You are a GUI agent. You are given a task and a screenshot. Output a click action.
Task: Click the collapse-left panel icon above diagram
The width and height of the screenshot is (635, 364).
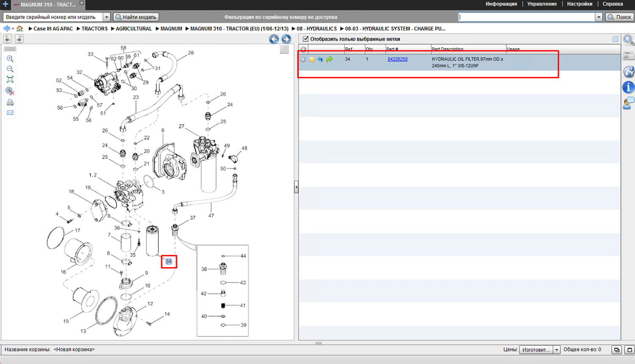(x=8, y=39)
